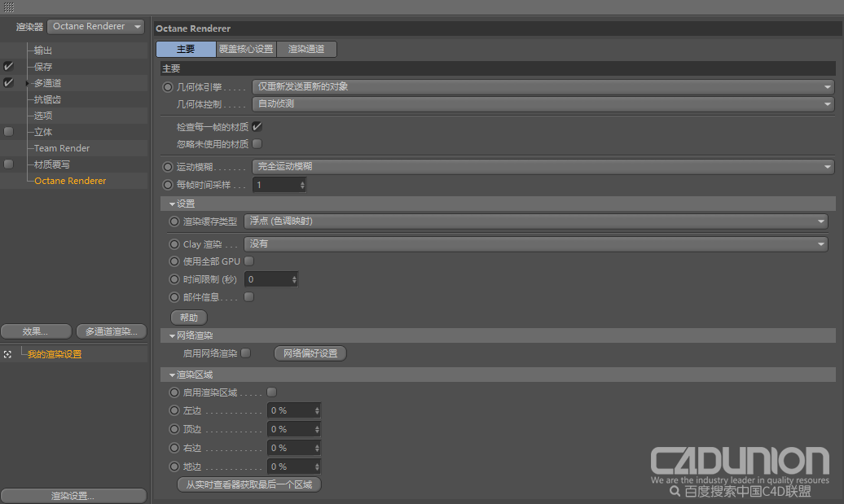Image resolution: width=844 pixels, height=504 pixels.
Task: Toggle the 多通道 checkbox in the sidebar
Action: click(x=9, y=82)
